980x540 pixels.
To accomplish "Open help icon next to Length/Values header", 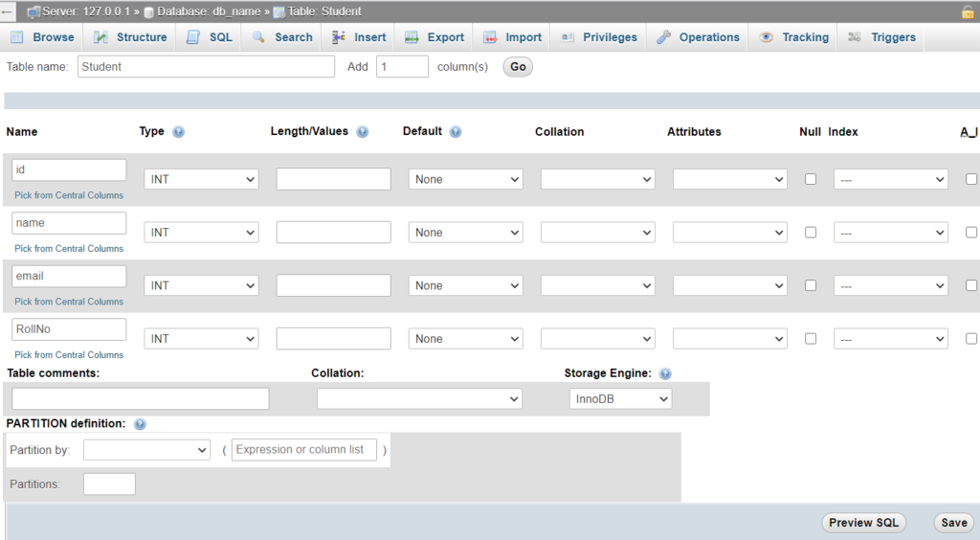I will pyautogui.click(x=362, y=132).
